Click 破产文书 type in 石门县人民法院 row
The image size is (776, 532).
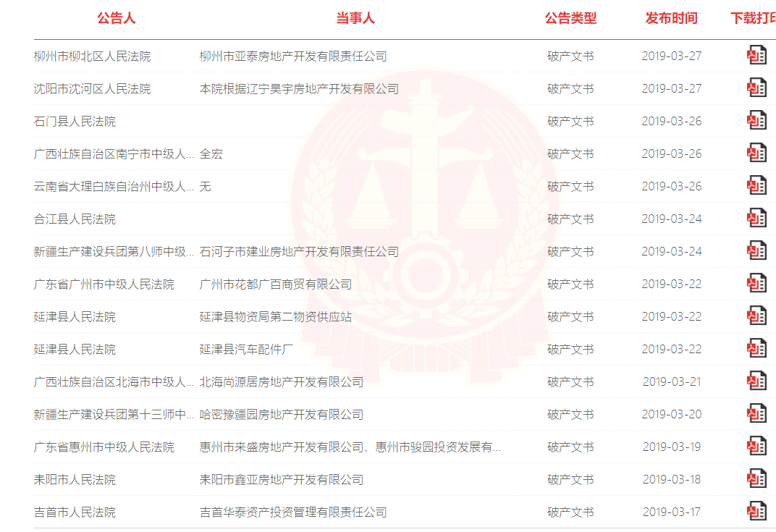pos(570,122)
